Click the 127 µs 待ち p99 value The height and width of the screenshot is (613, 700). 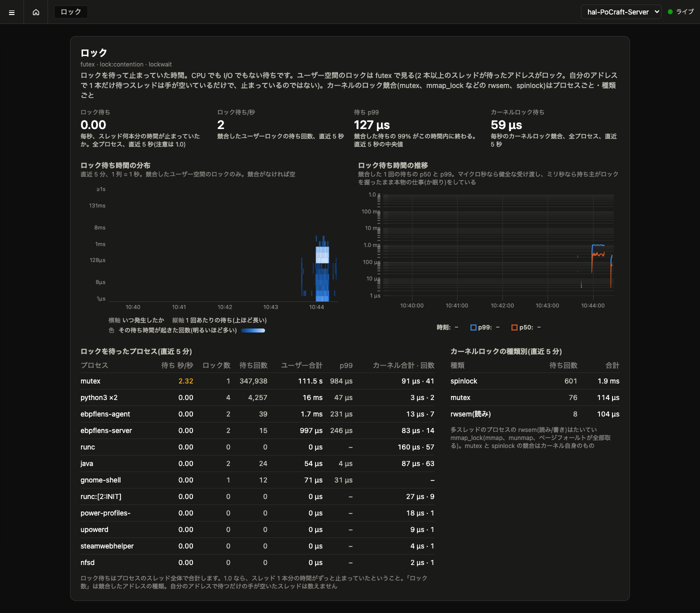pos(372,125)
